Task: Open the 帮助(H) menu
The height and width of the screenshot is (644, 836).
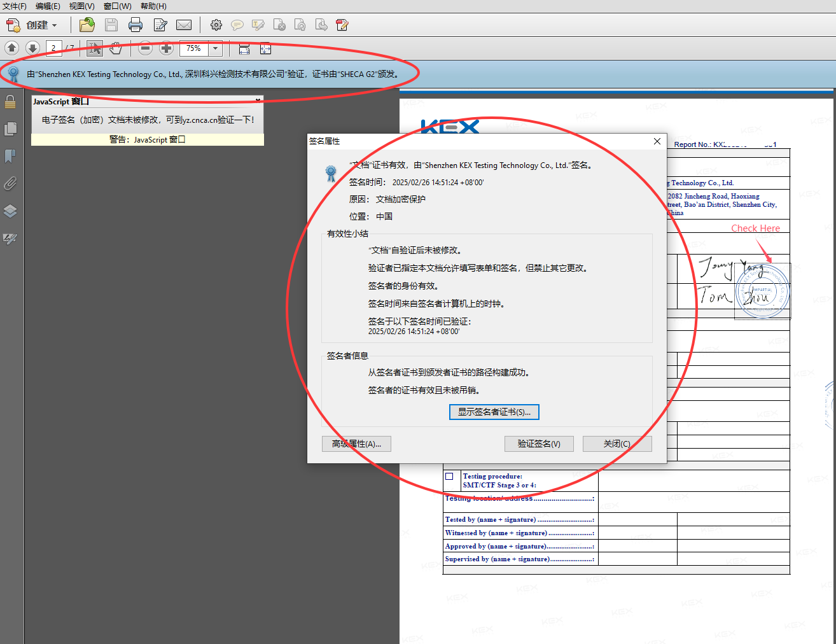Action: 153,6
